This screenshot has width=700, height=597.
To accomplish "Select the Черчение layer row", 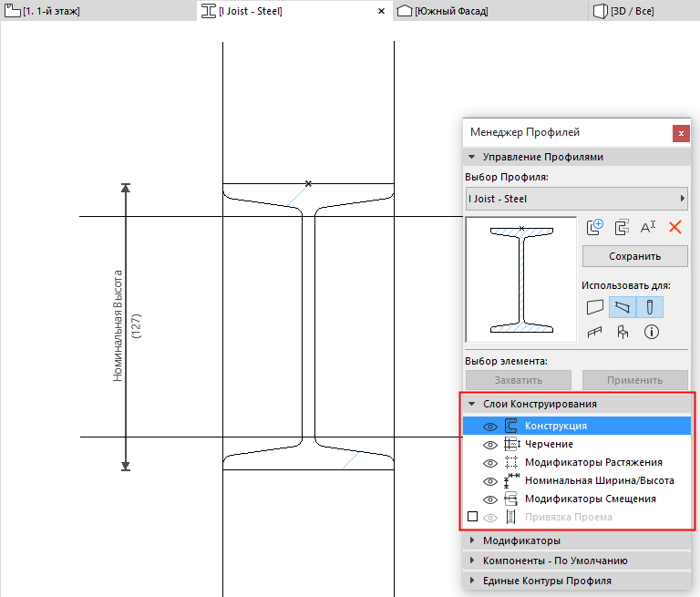I will click(x=577, y=444).
